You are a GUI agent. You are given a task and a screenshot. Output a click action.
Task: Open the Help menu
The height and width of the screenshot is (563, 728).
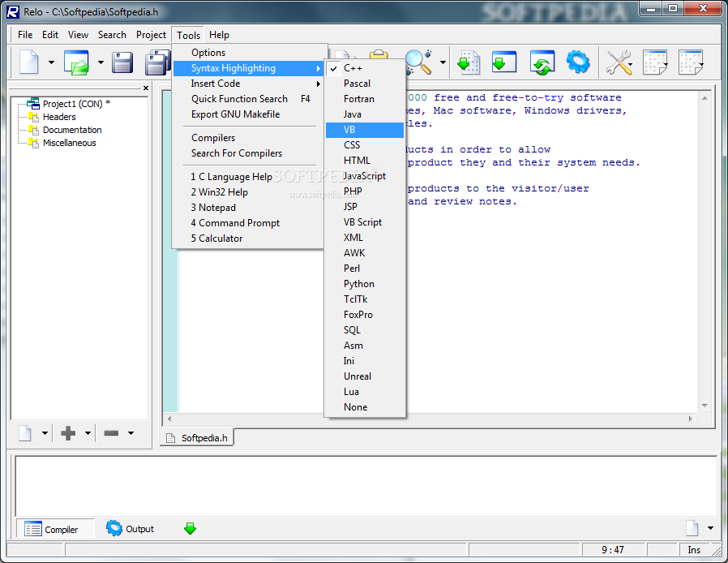point(219,35)
